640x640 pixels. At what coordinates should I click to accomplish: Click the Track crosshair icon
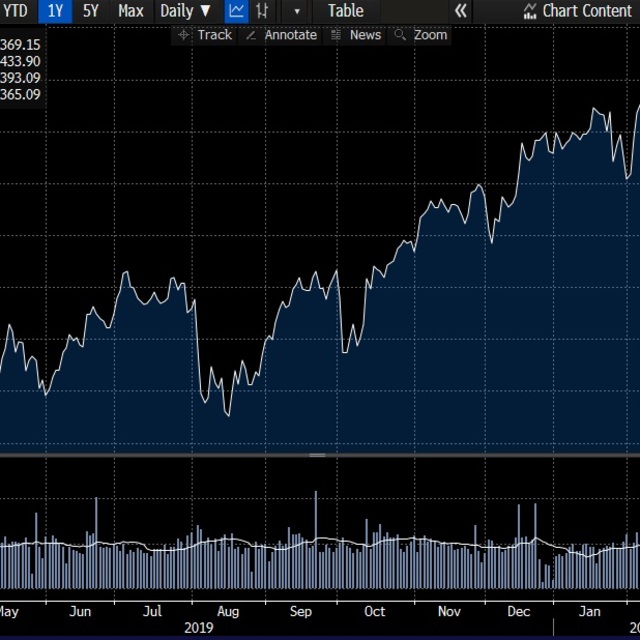tap(183, 35)
